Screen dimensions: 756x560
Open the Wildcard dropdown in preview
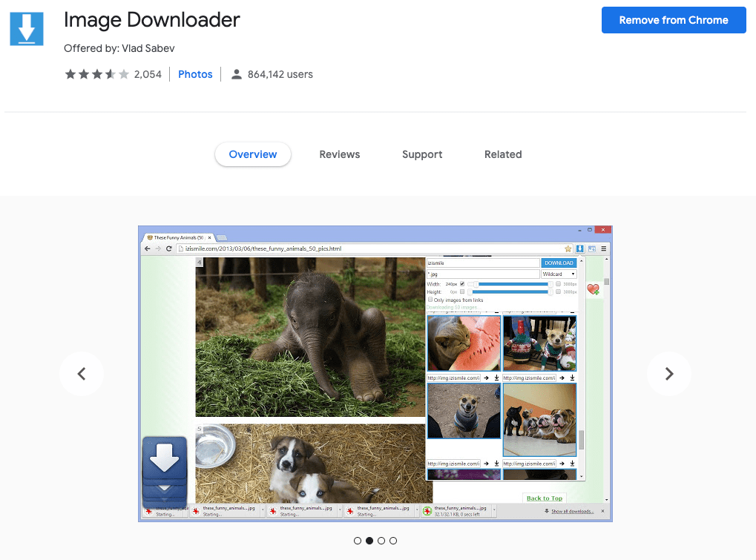tap(559, 274)
